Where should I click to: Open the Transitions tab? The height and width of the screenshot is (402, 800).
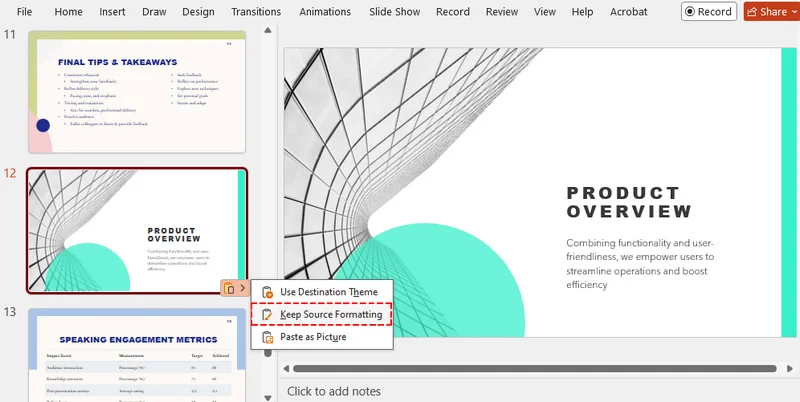point(256,11)
